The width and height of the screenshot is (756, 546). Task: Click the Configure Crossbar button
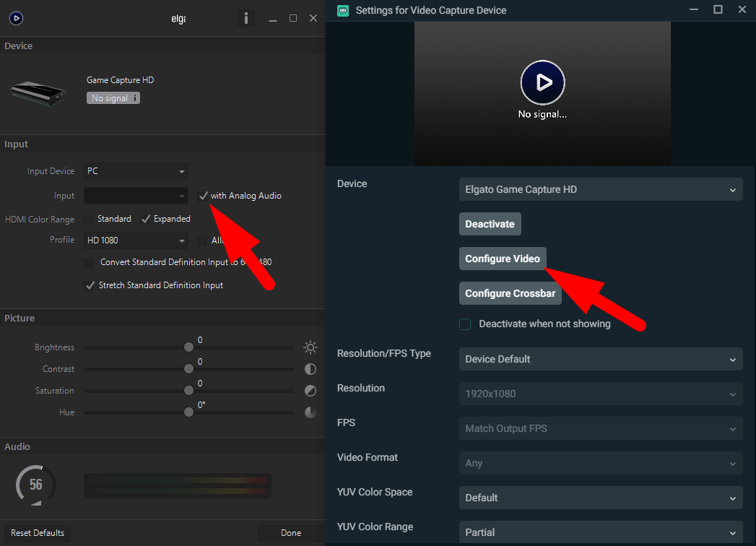tap(510, 294)
